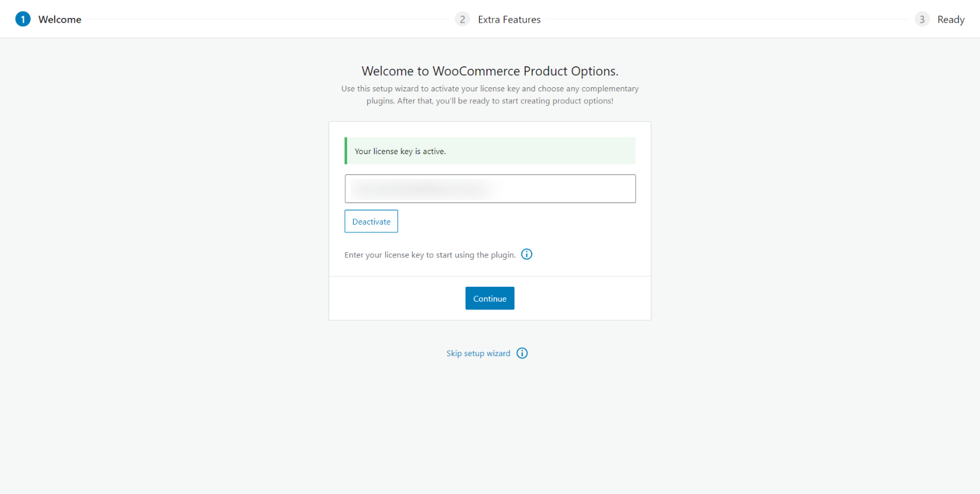
Task: Jump to the Ready step label
Action: [x=951, y=19]
